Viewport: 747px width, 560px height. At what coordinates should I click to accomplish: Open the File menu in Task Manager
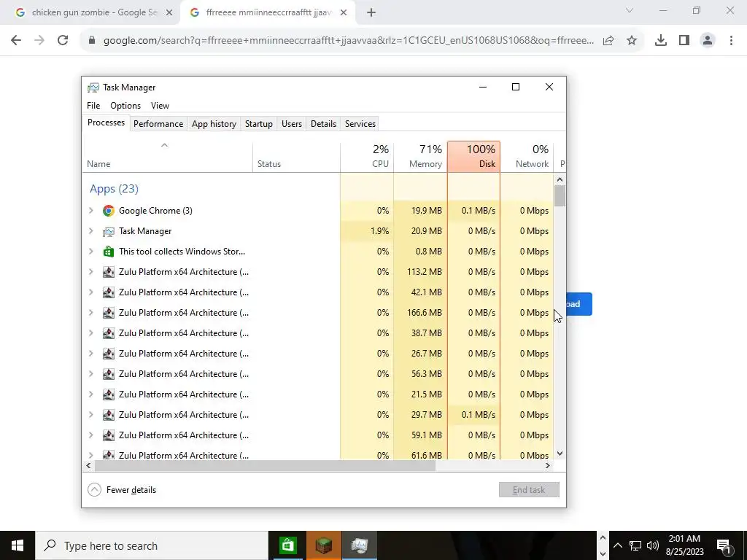[93, 106]
